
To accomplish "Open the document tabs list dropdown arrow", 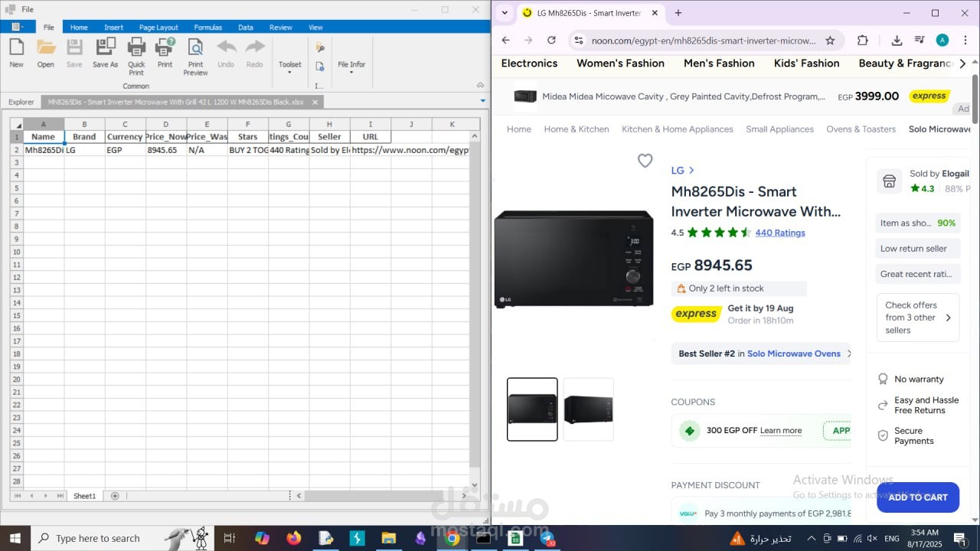I will tap(482, 101).
